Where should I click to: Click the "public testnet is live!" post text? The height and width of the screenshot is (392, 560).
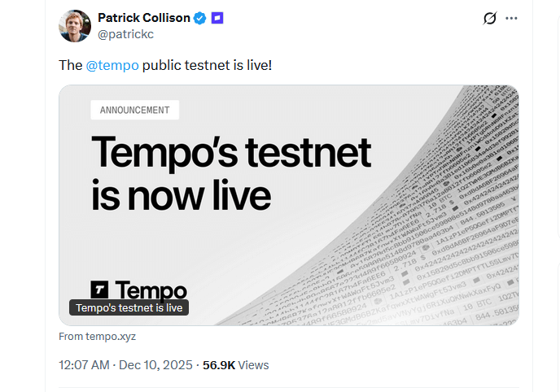(x=207, y=64)
